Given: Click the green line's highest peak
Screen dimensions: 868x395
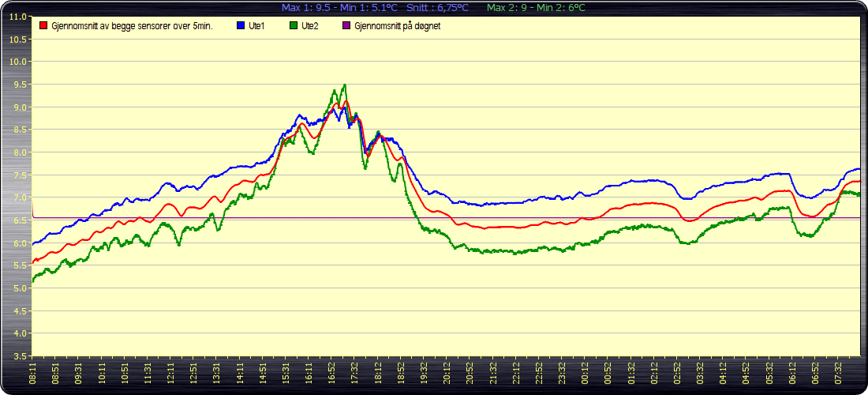Looking at the screenshot, I should (344, 85).
